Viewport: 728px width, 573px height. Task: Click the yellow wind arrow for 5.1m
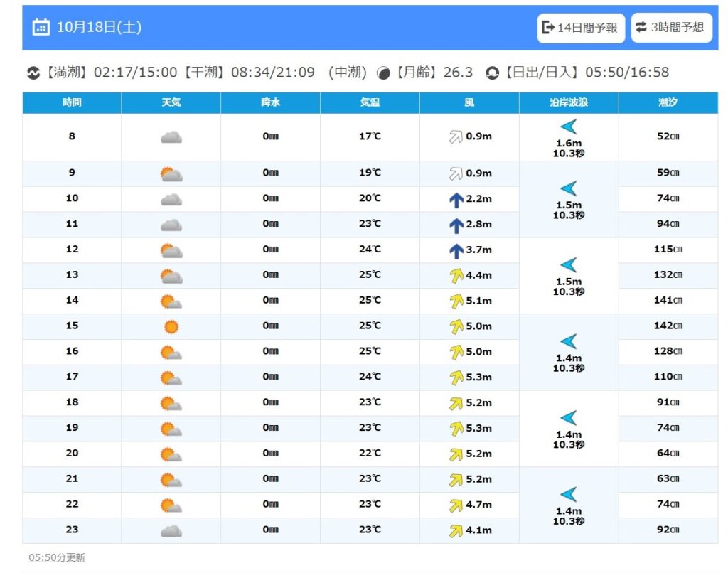point(456,301)
